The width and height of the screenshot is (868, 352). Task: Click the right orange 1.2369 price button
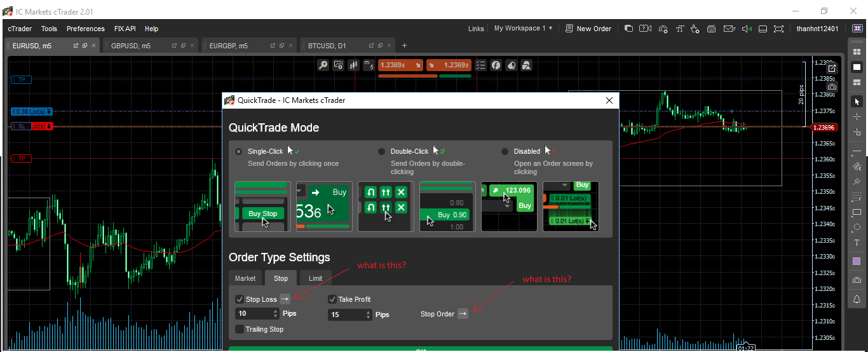point(449,65)
